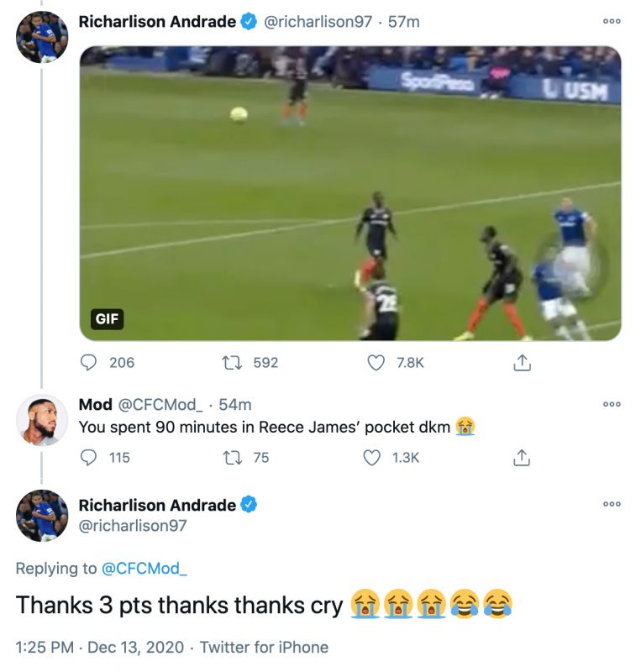Image resolution: width=636 pixels, height=672 pixels.
Task: Open Mod's profile avatar
Action: point(41,421)
